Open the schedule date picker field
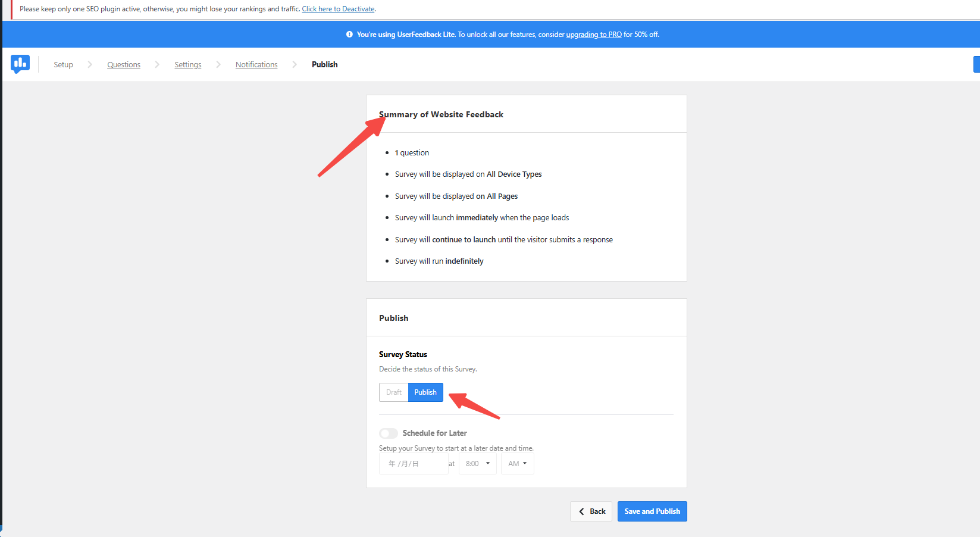 click(x=414, y=463)
